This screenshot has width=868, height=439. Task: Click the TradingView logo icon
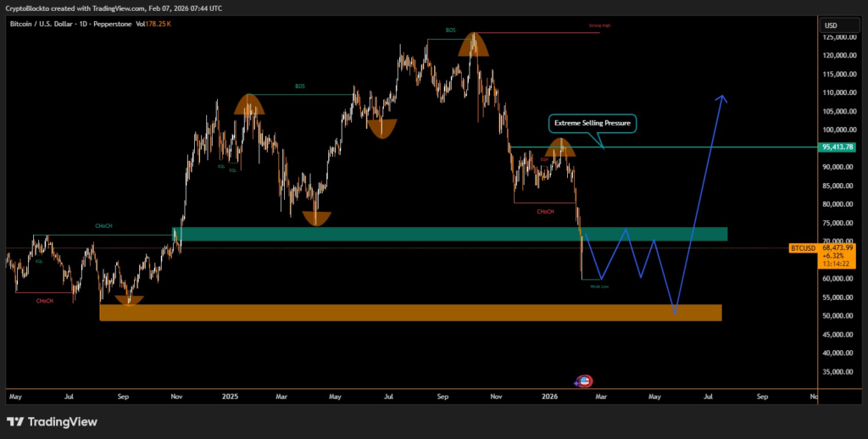pos(16,421)
